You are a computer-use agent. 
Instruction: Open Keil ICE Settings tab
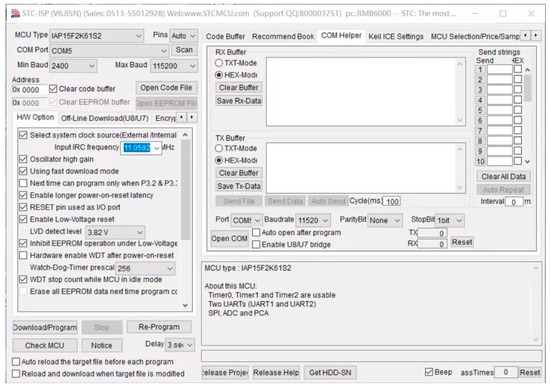[396, 36]
